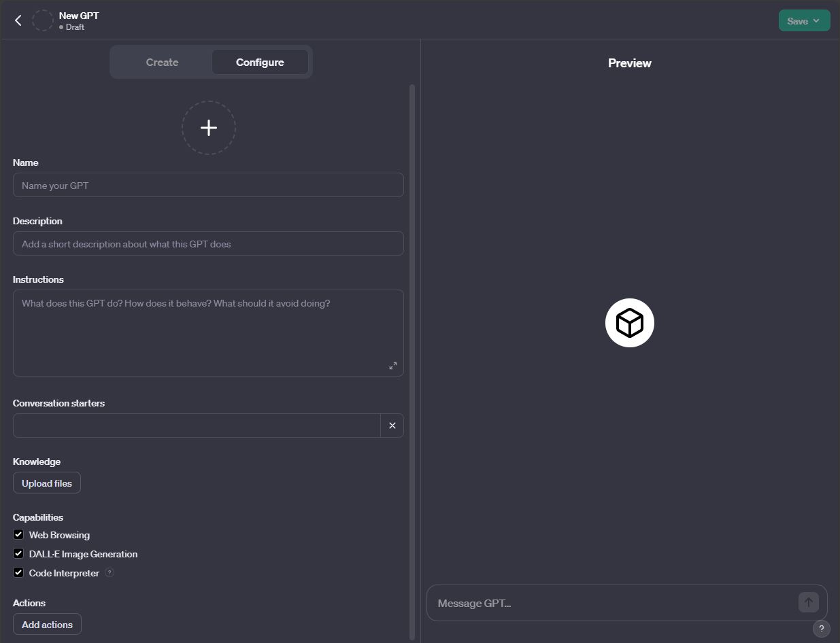Image resolution: width=840 pixels, height=643 pixels.
Task: Click the dashed GPT avatar in the header
Action: coord(43,20)
